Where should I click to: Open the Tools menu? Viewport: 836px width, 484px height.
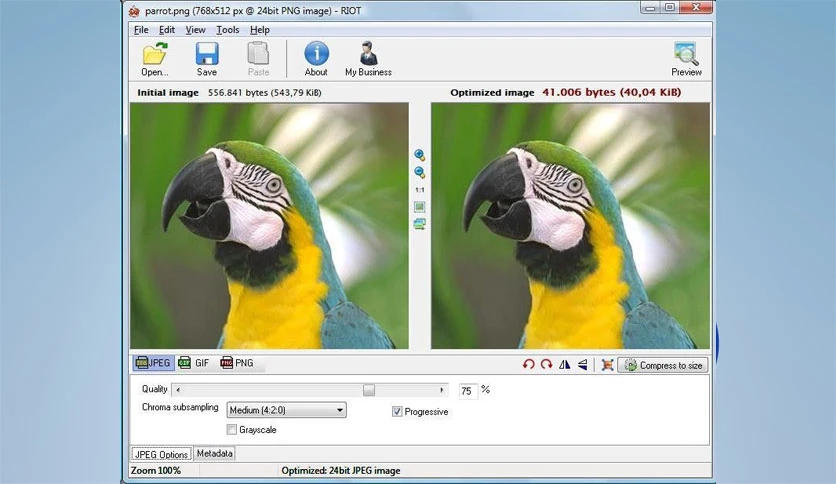click(x=228, y=30)
